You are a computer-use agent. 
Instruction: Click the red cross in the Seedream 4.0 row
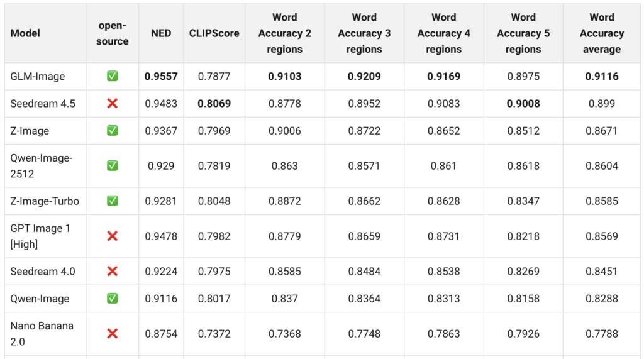113,272
